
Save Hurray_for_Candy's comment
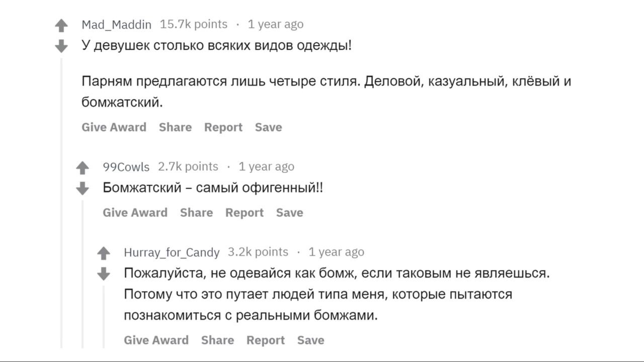(310, 340)
